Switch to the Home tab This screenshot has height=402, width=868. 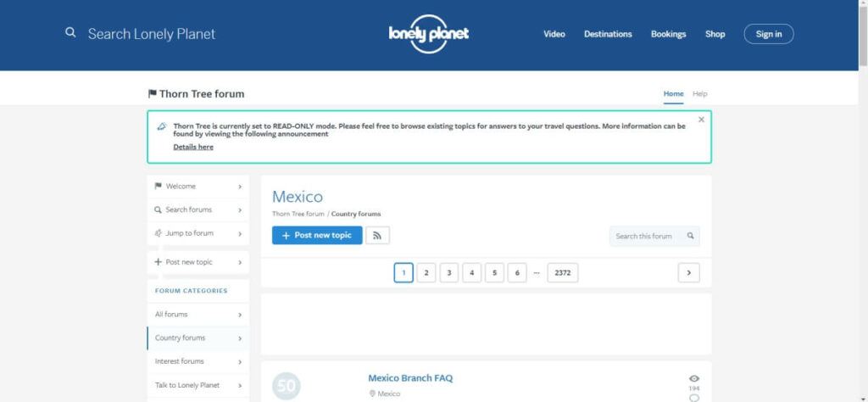click(x=673, y=93)
